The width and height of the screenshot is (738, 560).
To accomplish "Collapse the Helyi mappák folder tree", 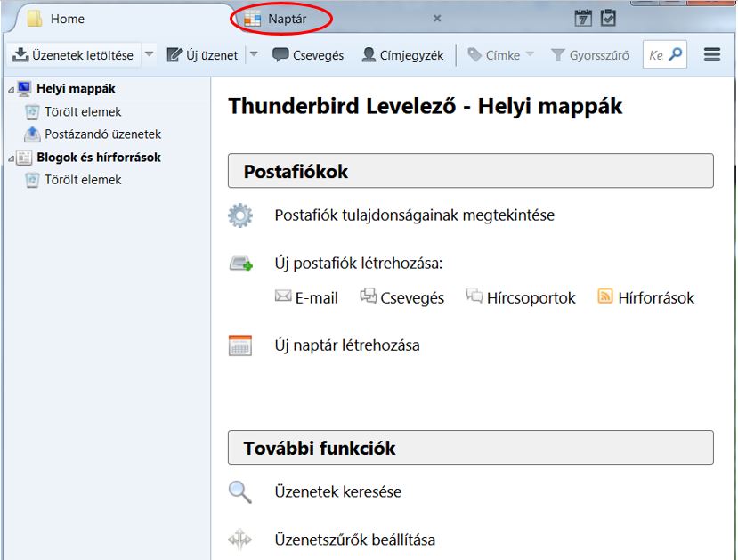I will [11, 90].
